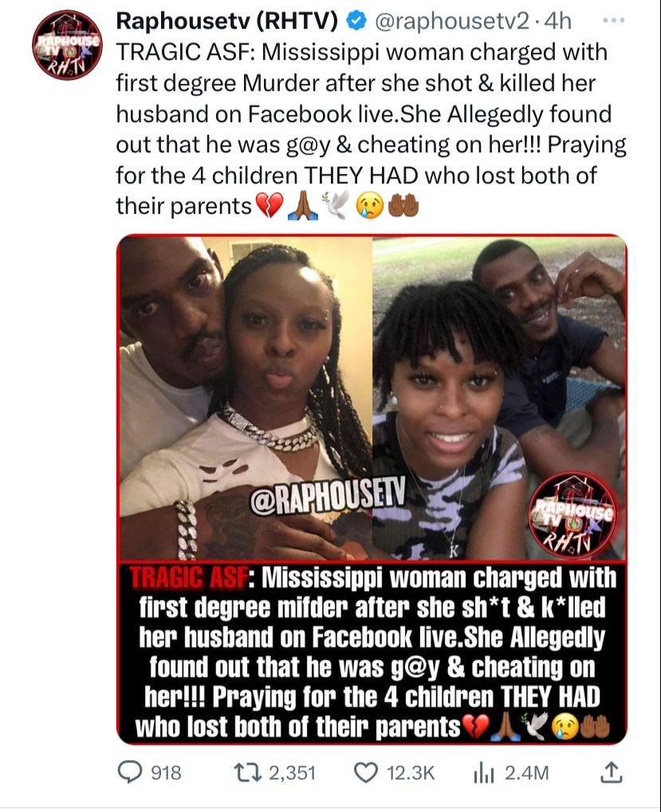Click the share upload icon
This screenshot has width=661, height=812.
point(611,773)
